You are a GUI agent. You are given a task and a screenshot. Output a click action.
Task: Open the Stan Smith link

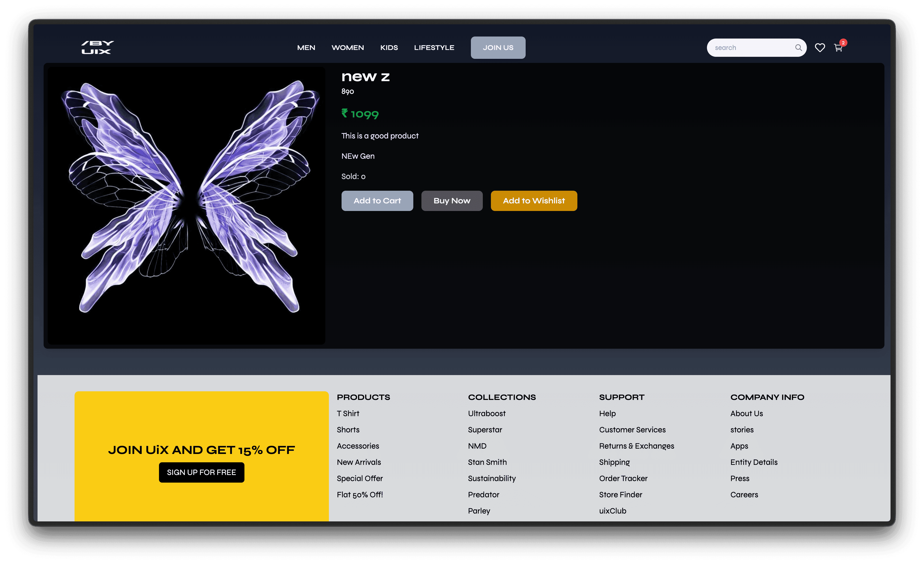click(x=487, y=462)
